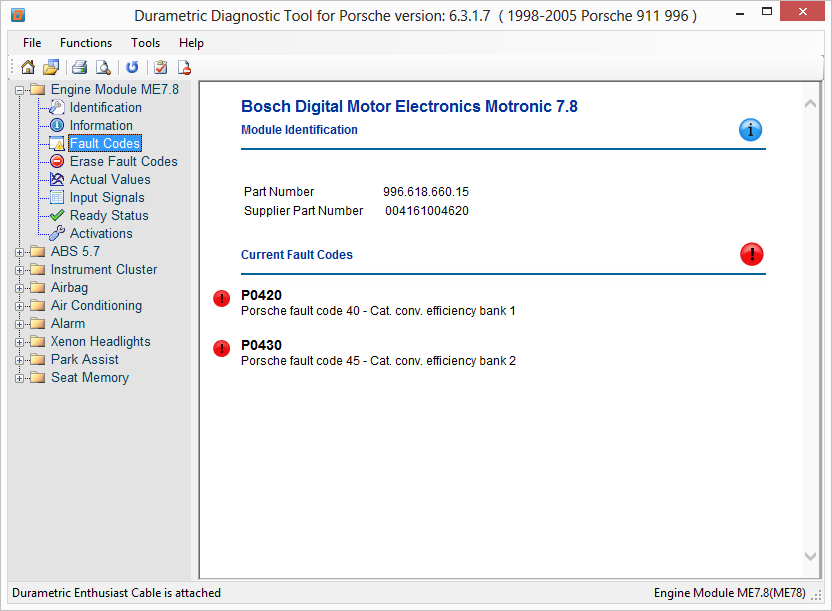Screen dimensions: 832x611
Task: Click the blue Refresh arrow icon
Action: pos(132,67)
